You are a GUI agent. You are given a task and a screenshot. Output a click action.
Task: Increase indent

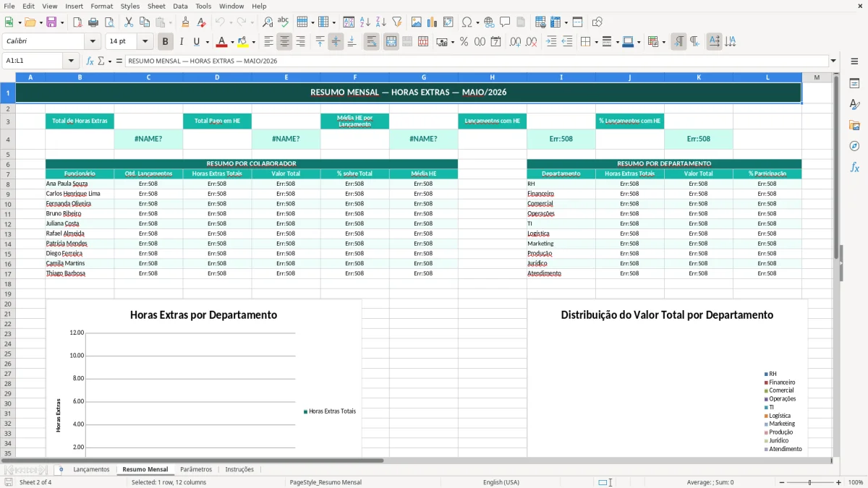[551, 42]
